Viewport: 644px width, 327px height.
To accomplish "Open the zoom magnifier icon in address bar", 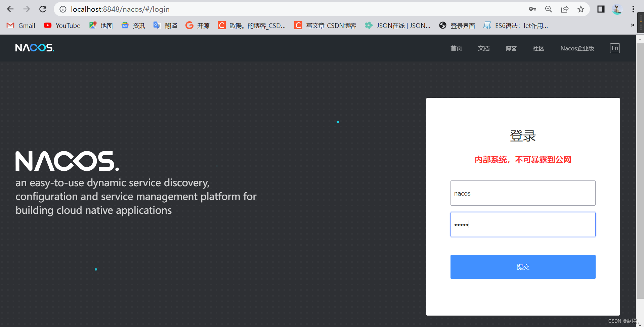I will (x=548, y=9).
